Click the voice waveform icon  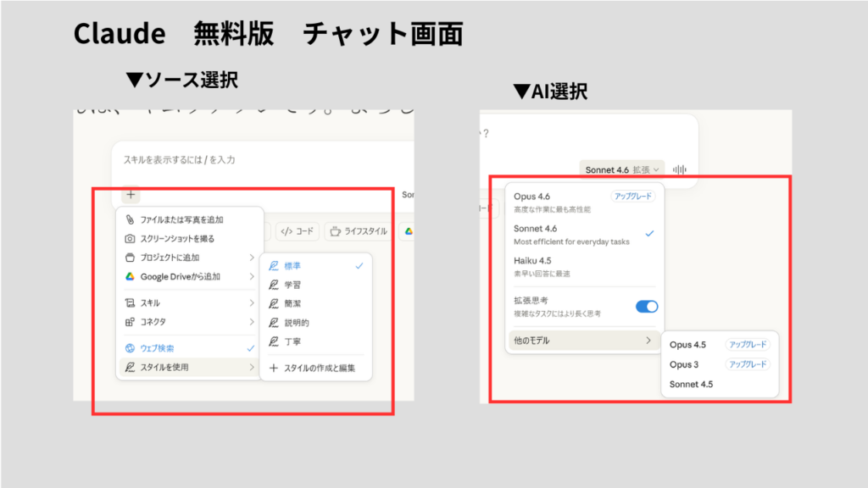[679, 169]
